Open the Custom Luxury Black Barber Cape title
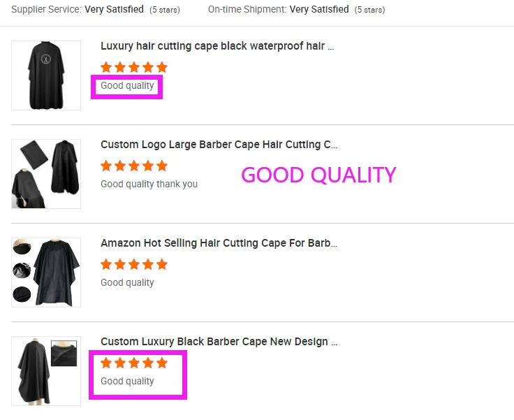Screen dimensions: 514x420 pyautogui.click(x=219, y=342)
